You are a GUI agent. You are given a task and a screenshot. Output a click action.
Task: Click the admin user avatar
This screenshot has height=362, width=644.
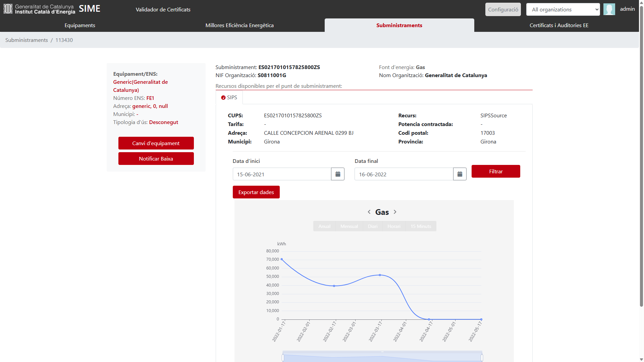click(609, 9)
